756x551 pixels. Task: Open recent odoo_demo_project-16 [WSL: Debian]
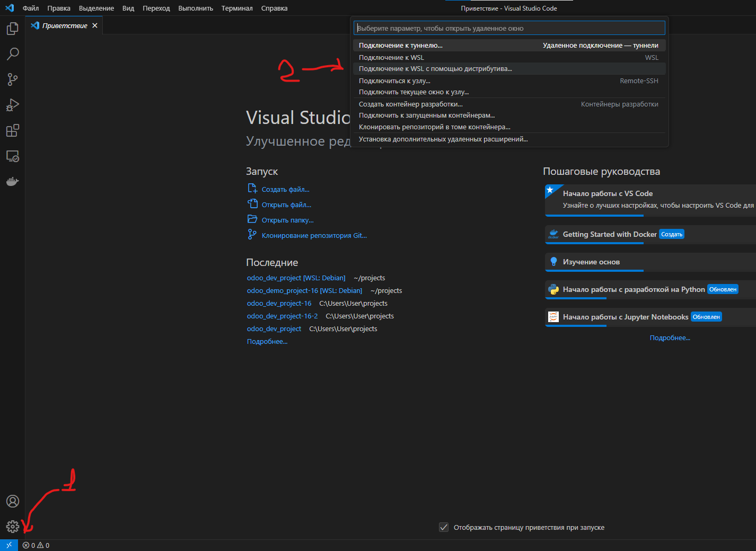(304, 290)
